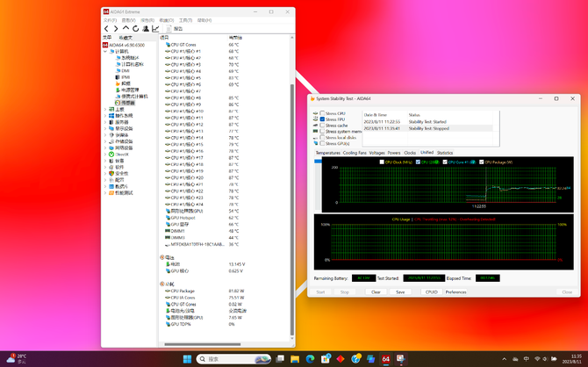Switch to the Voltages tab

click(376, 153)
